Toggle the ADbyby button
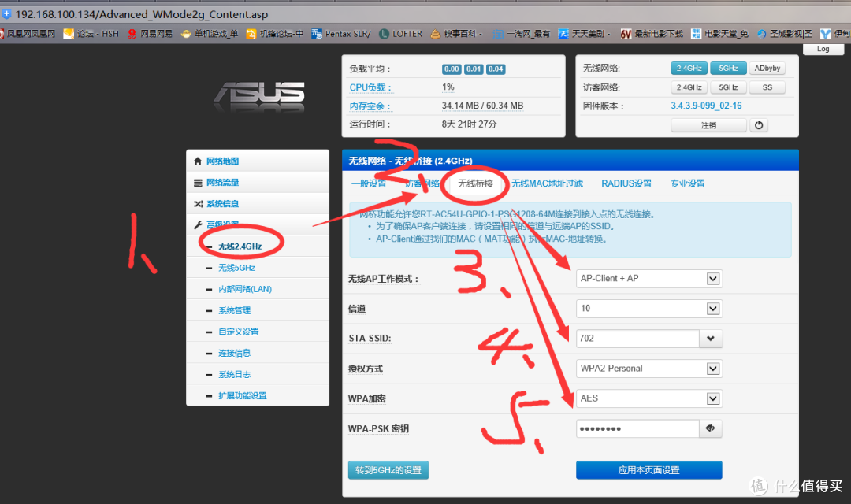 pos(767,69)
